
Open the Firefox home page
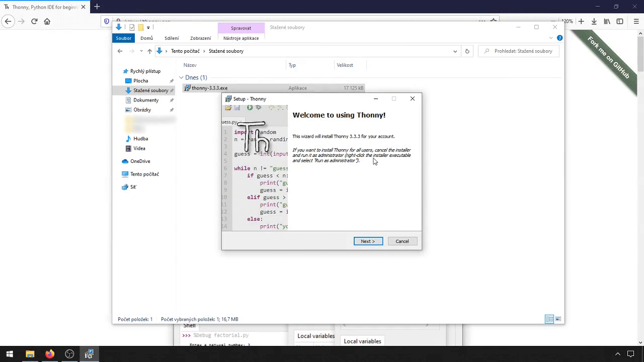tap(47, 21)
